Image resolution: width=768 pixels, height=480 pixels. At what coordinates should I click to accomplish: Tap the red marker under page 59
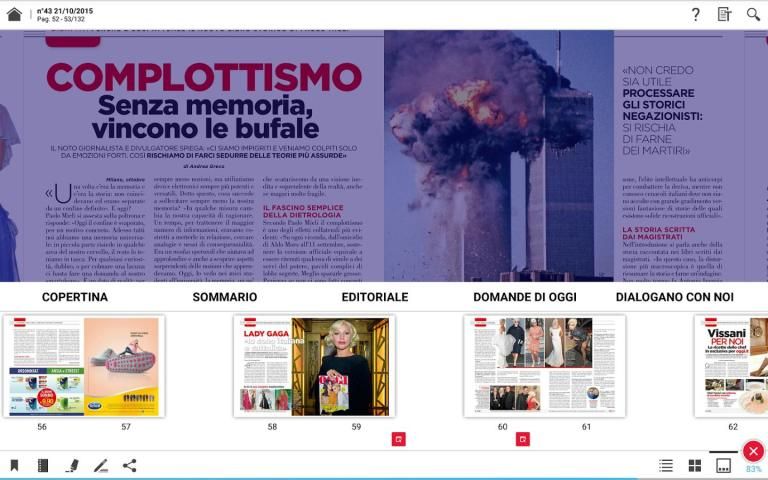tap(398, 438)
